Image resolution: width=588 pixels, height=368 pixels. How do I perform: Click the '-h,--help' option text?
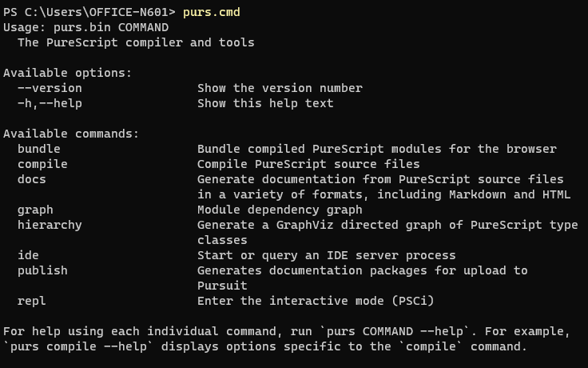pos(50,103)
